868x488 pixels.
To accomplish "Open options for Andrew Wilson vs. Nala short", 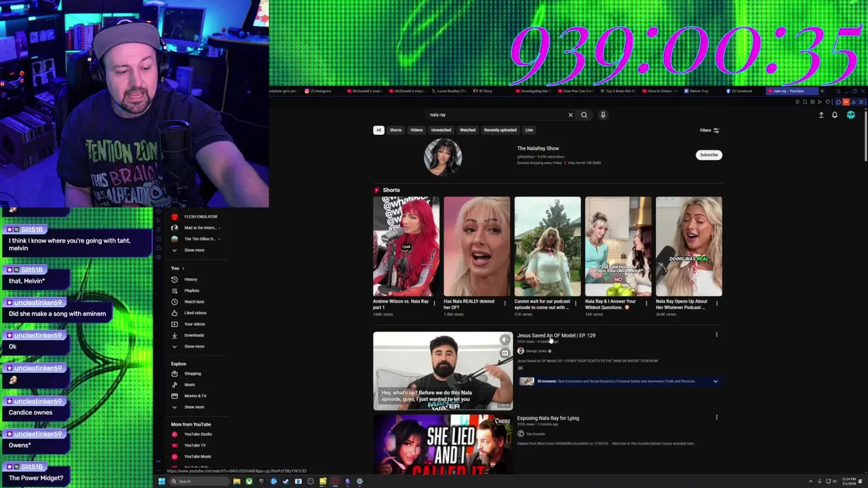I will [x=434, y=304].
